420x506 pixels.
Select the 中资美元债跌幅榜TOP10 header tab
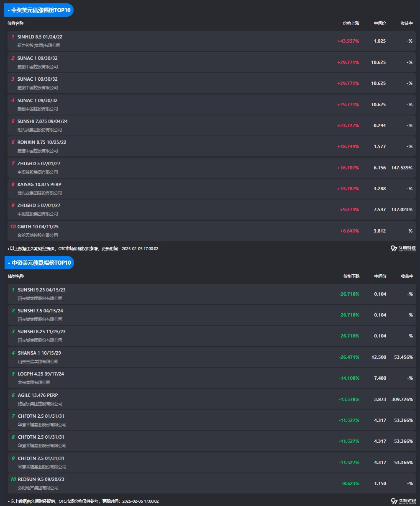tap(39, 263)
